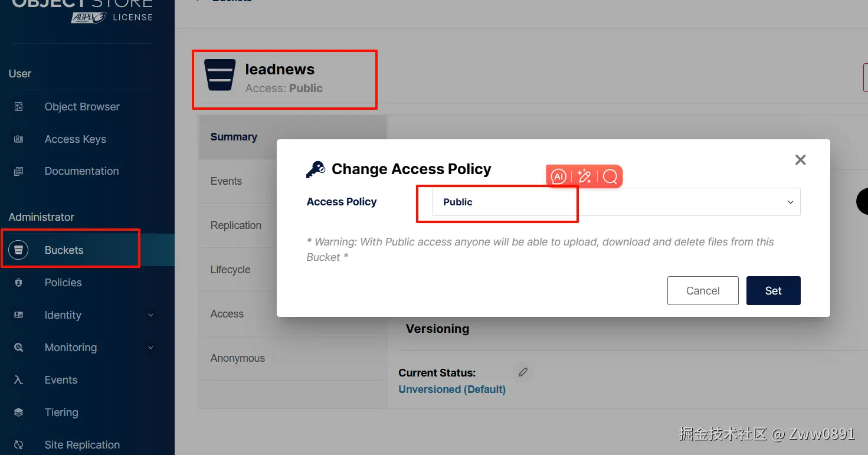Close the Change Access Policy dialog
This screenshot has height=455, width=868.
click(800, 160)
